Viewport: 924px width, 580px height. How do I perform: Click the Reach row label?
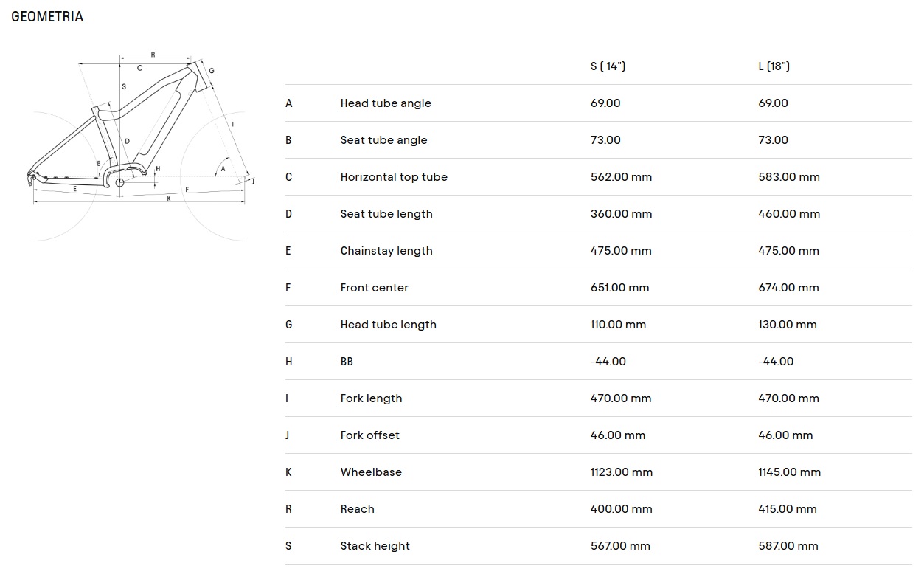tap(357, 509)
